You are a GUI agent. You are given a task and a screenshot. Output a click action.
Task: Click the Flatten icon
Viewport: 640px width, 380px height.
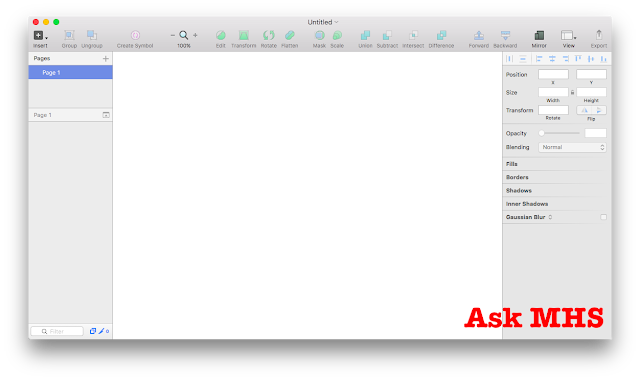[x=289, y=35]
